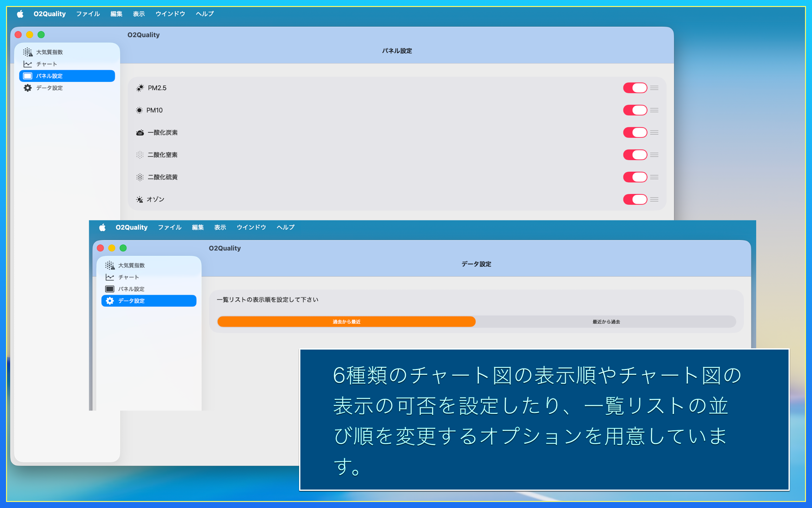Click the 二酸化硫黄 row label

pyautogui.click(x=163, y=177)
